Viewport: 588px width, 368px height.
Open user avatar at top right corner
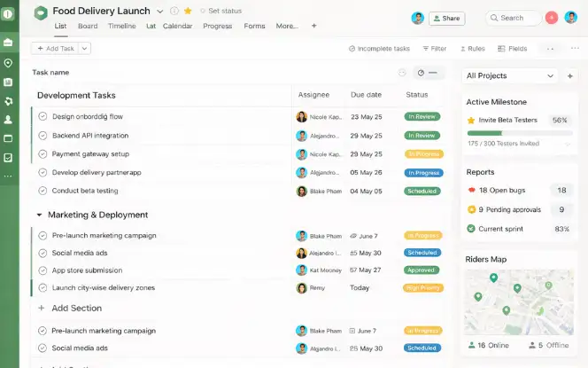pos(571,17)
